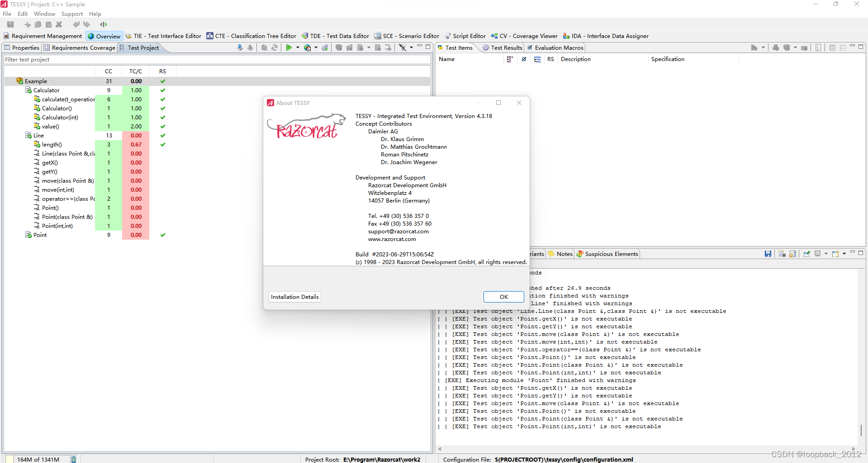Image resolution: width=868 pixels, height=463 pixels.
Task: Click the toggle editor split icon
Action: click(104, 24)
